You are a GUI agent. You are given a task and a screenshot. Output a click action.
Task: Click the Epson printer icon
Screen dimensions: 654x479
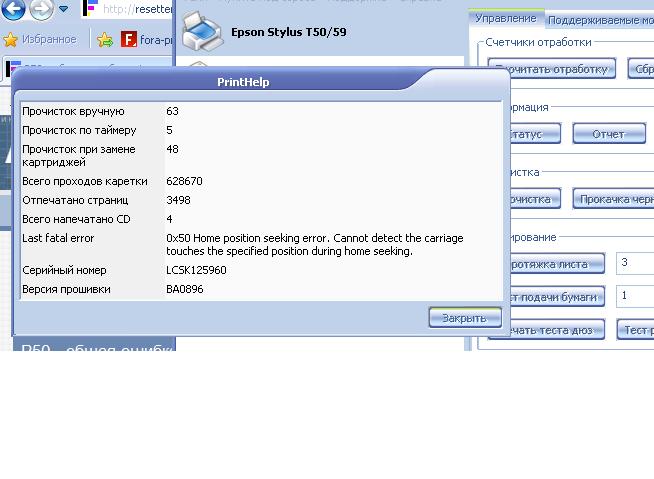pyautogui.click(x=202, y=32)
